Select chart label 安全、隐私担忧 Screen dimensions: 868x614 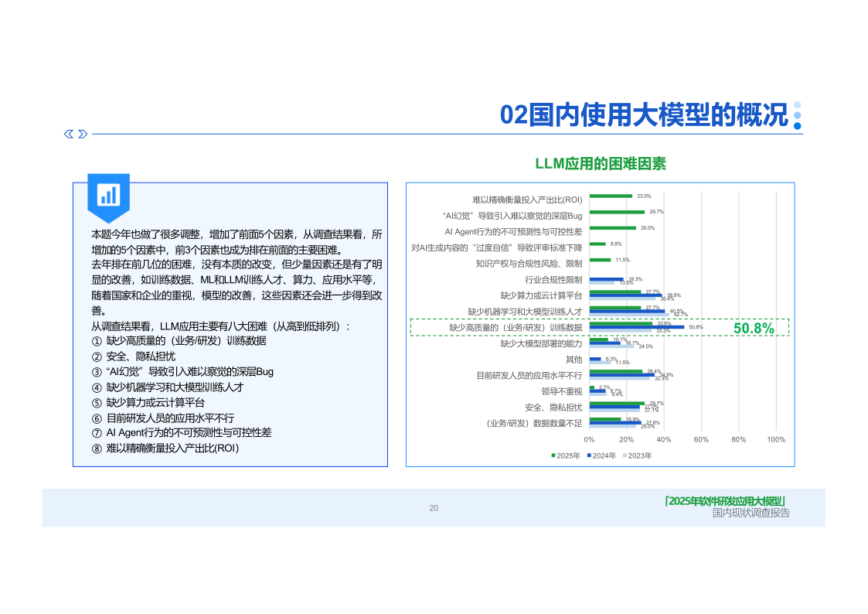(x=553, y=408)
